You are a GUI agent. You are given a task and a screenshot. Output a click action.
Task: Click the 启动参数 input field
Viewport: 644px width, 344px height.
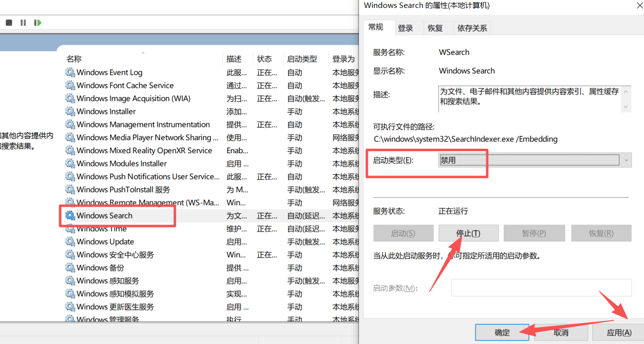(x=541, y=287)
